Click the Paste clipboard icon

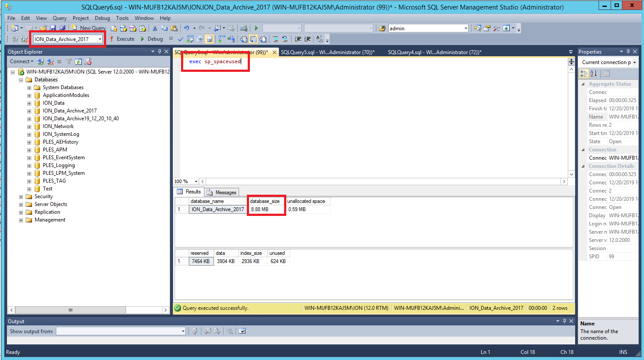[174, 28]
